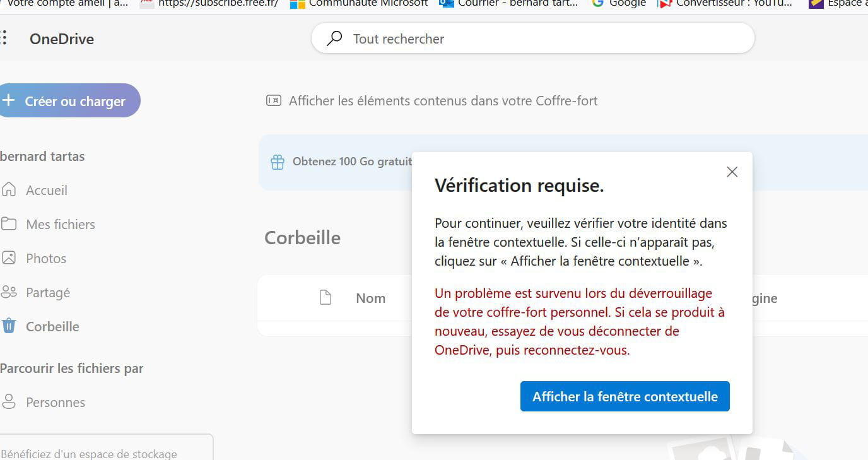Open Partagé in the sidebar
This screenshot has height=460, width=868.
[48, 292]
